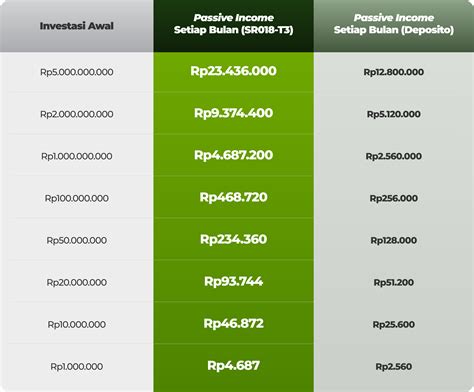Click the Rp4.687 SR018-T3 cell
This screenshot has height=392, width=474.
coord(233,365)
